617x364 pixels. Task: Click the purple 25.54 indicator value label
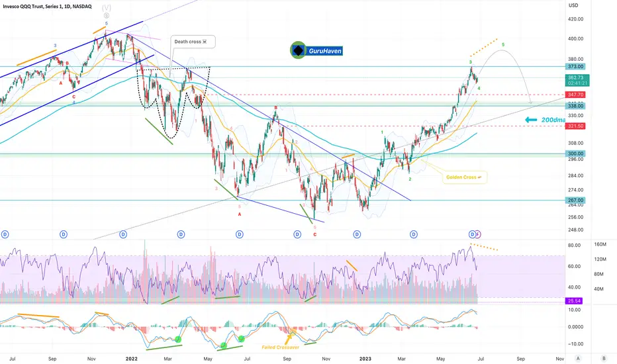[574, 300]
